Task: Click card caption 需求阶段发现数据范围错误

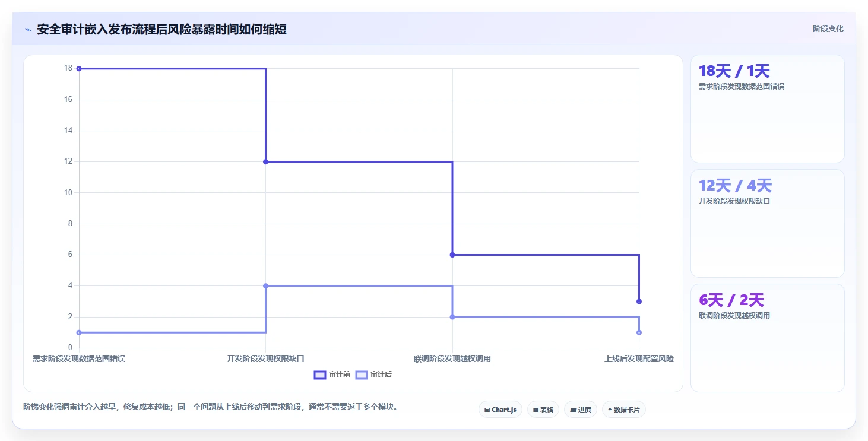Action: [x=742, y=87]
